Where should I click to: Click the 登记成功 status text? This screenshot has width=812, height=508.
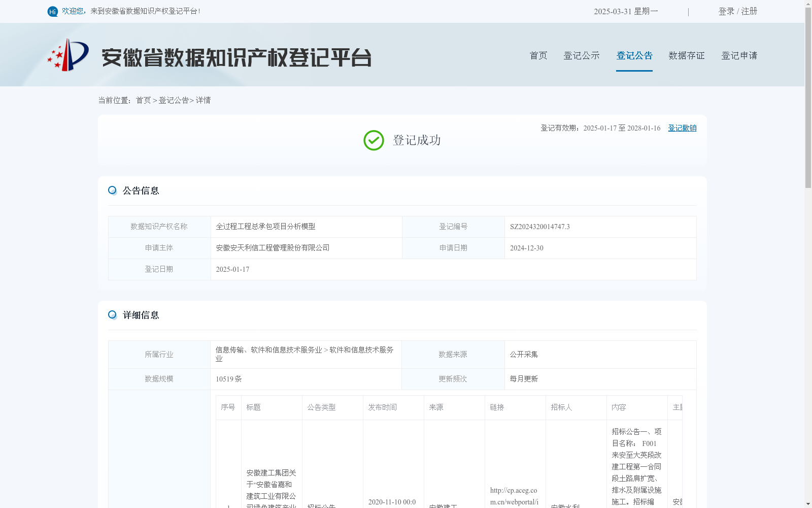[417, 140]
